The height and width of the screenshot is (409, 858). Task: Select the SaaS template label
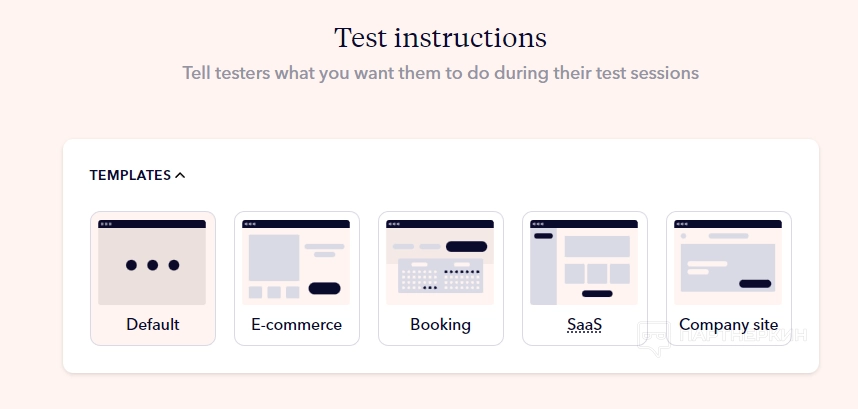click(x=584, y=325)
